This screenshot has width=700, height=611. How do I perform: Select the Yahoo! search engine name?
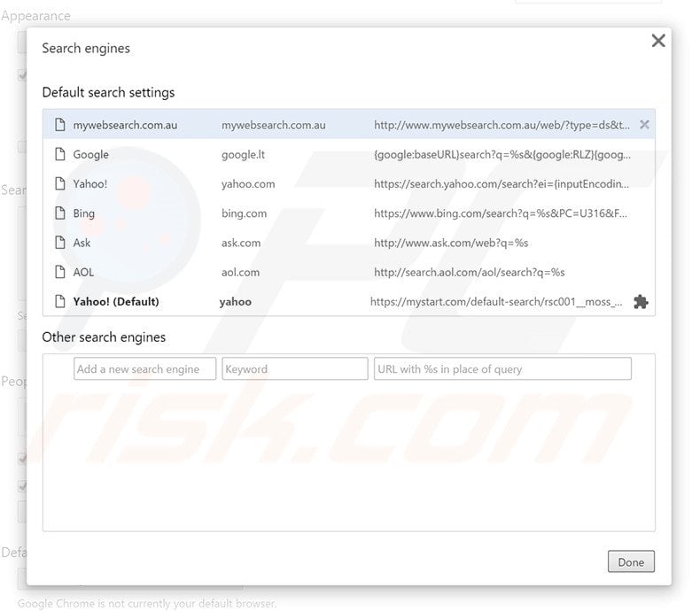pyautogui.click(x=90, y=184)
